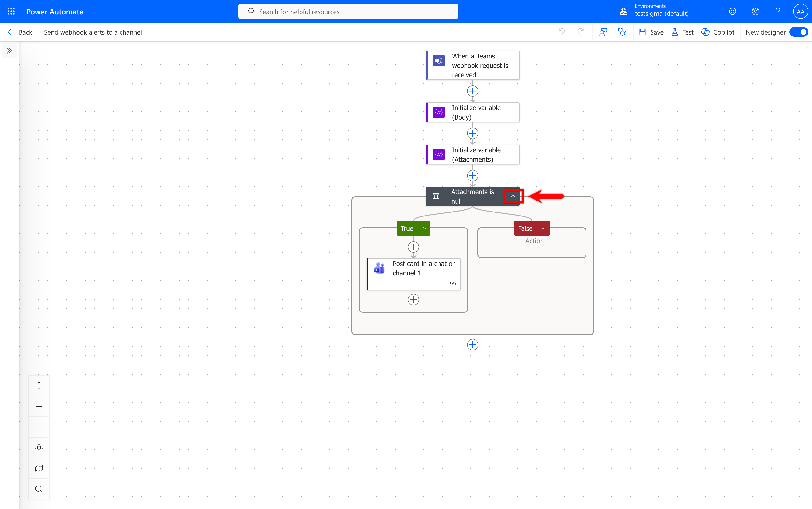The width and height of the screenshot is (812, 509).
Task: Click the Power Automate home title
Action: tap(55, 12)
